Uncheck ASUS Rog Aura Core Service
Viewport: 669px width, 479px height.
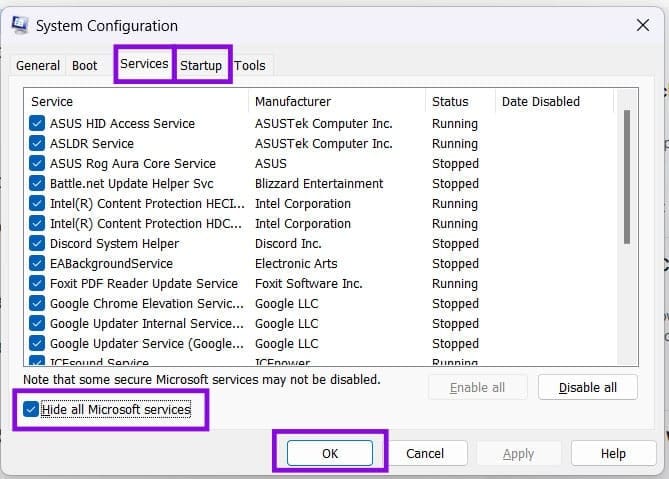(x=37, y=163)
